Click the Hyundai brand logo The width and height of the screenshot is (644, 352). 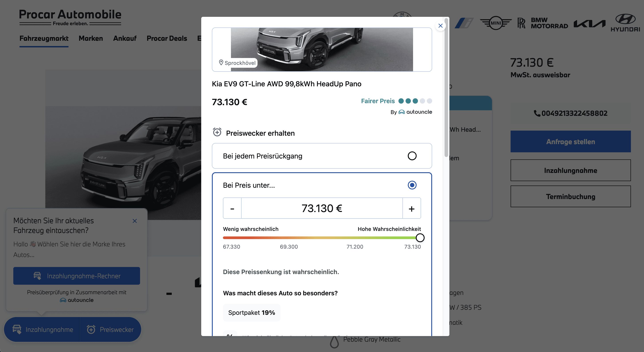pyautogui.click(x=625, y=23)
